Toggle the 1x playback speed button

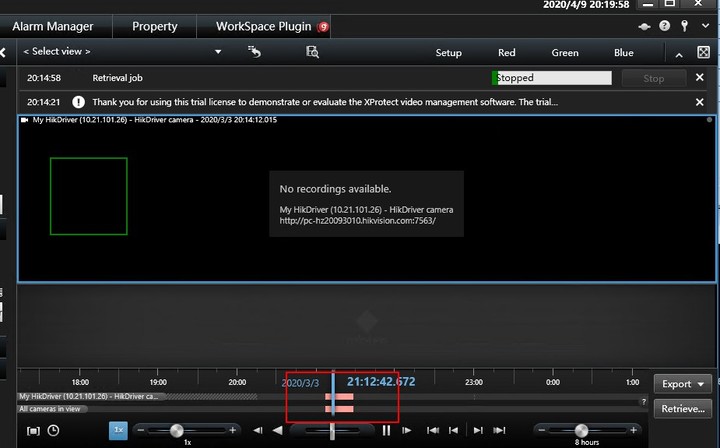click(x=118, y=430)
